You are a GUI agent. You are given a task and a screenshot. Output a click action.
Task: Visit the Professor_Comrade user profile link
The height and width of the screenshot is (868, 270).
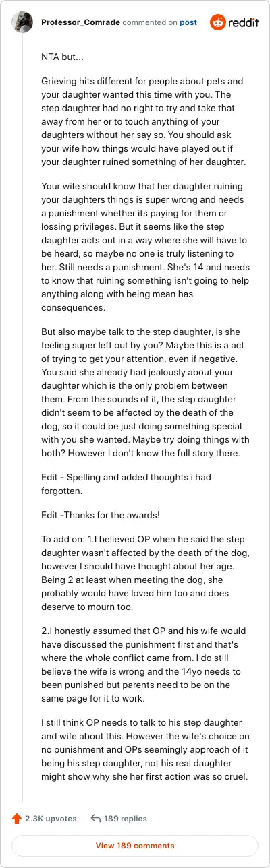click(81, 22)
